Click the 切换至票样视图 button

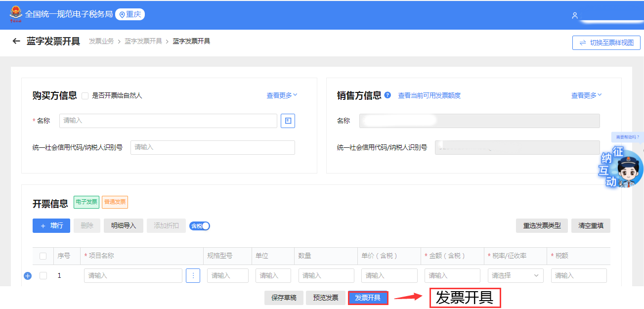[606, 43]
